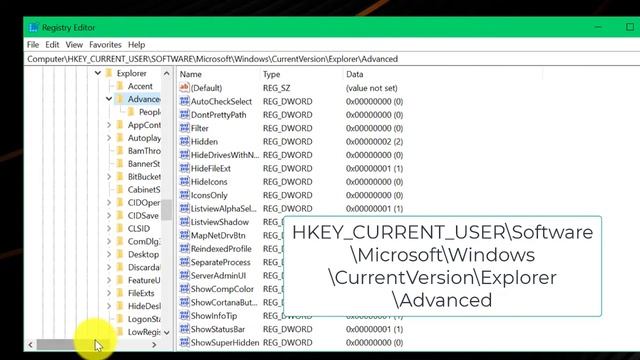The height and width of the screenshot is (360, 640).
Task: Expand the Autoplay tree node
Action: (109, 138)
